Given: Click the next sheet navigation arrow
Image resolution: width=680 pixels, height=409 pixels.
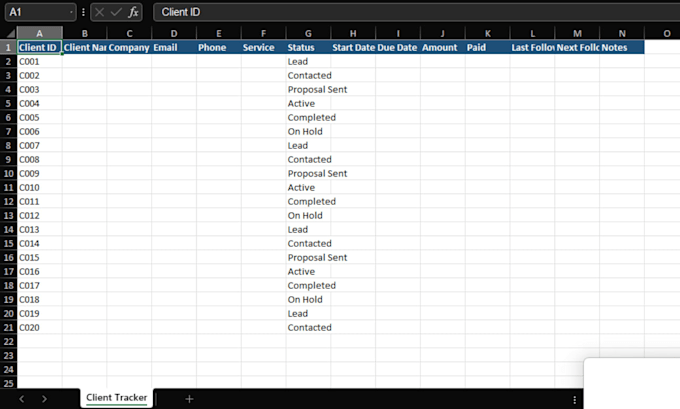Looking at the screenshot, I should tap(44, 399).
